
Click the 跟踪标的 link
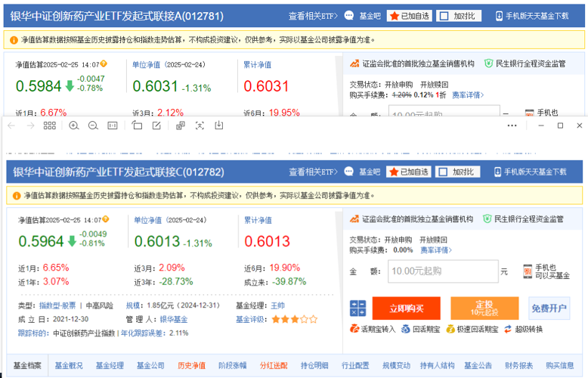[33, 333]
